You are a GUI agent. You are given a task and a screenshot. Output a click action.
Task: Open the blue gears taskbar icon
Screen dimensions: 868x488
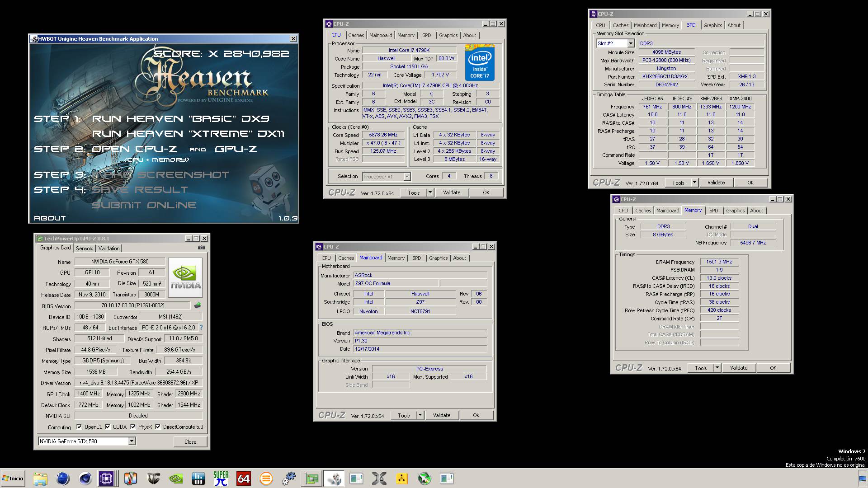coord(289,479)
